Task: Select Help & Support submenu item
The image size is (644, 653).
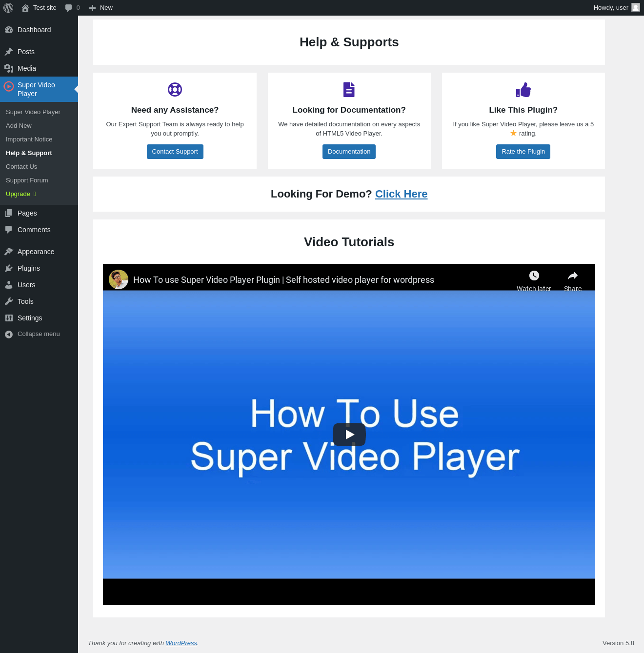Action: point(29,153)
